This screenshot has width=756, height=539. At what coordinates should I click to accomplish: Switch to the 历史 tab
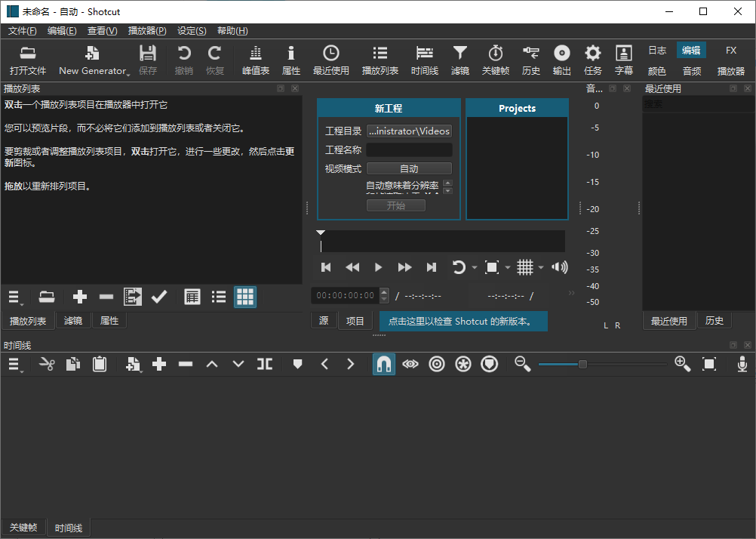pyautogui.click(x=714, y=321)
